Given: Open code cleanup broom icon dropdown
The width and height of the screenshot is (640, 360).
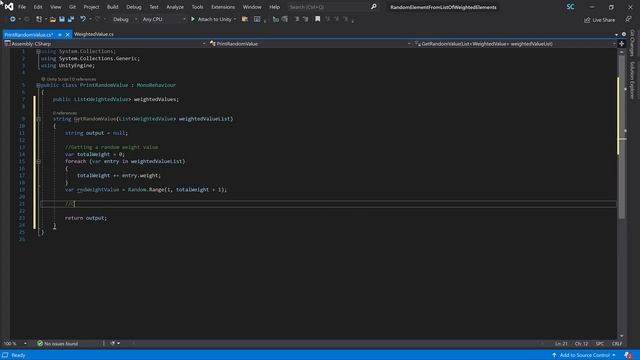Looking at the screenshot, I should 115,344.
